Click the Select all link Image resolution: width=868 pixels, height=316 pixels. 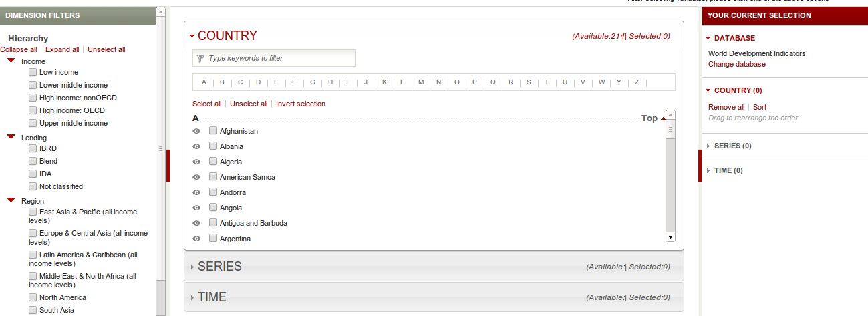[x=207, y=104]
